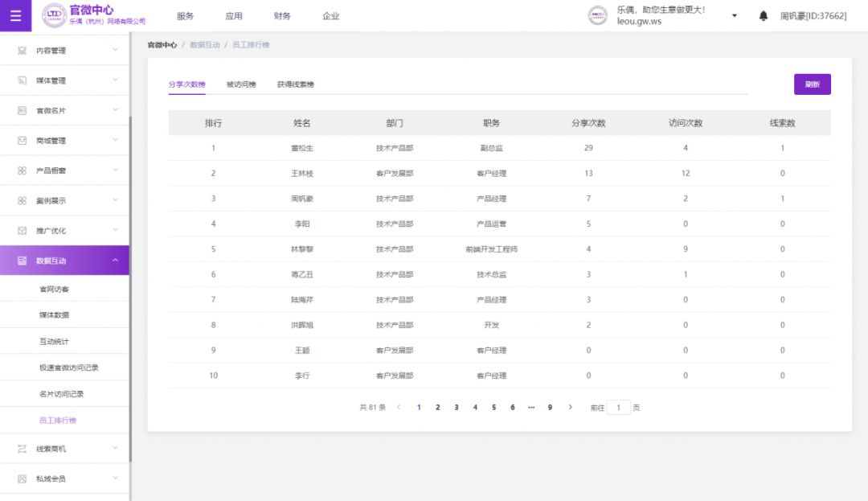Click the 官微名片 sidebar icon
This screenshot has height=501, width=868.
tap(23, 110)
